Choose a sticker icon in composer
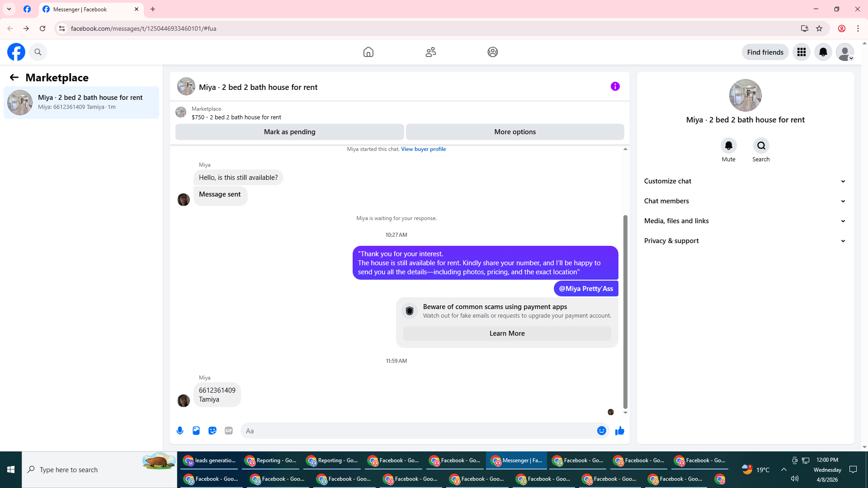This screenshot has width=868, height=488. 212,431
